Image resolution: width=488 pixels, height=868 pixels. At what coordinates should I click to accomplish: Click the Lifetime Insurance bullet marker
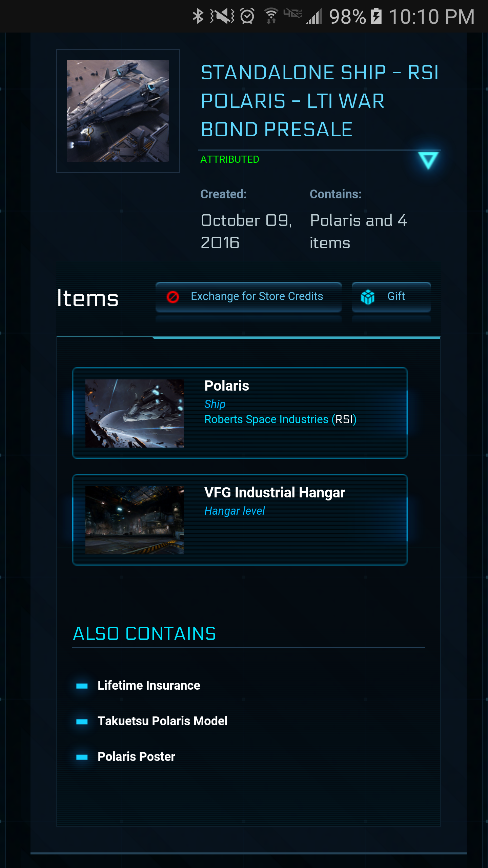tap(82, 686)
